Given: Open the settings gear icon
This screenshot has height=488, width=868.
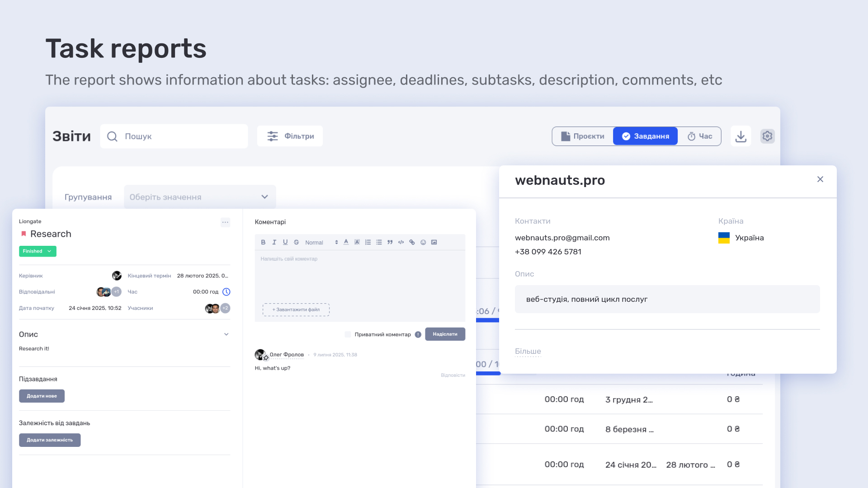Looking at the screenshot, I should (x=767, y=136).
